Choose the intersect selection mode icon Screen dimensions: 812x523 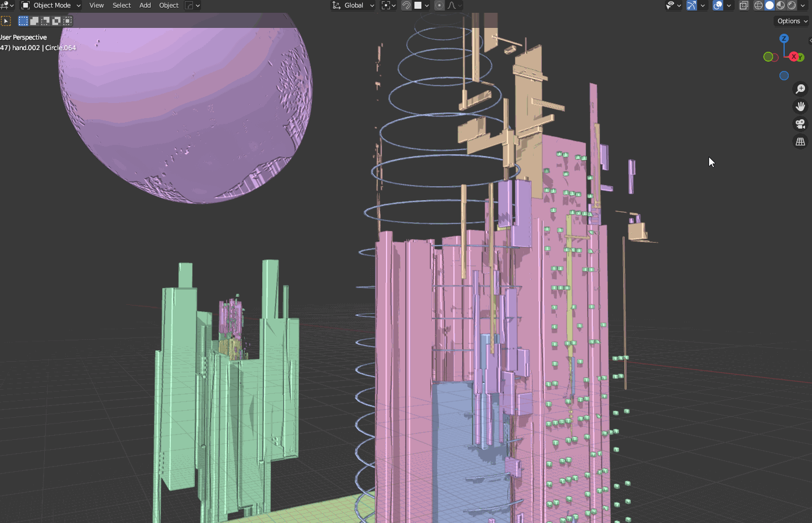pyautogui.click(x=67, y=21)
